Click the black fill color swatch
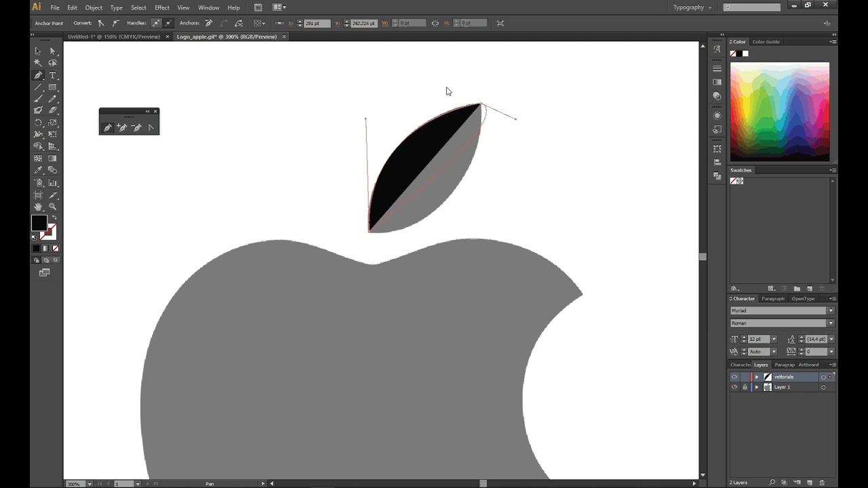868x488 pixels. [x=39, y=222]
